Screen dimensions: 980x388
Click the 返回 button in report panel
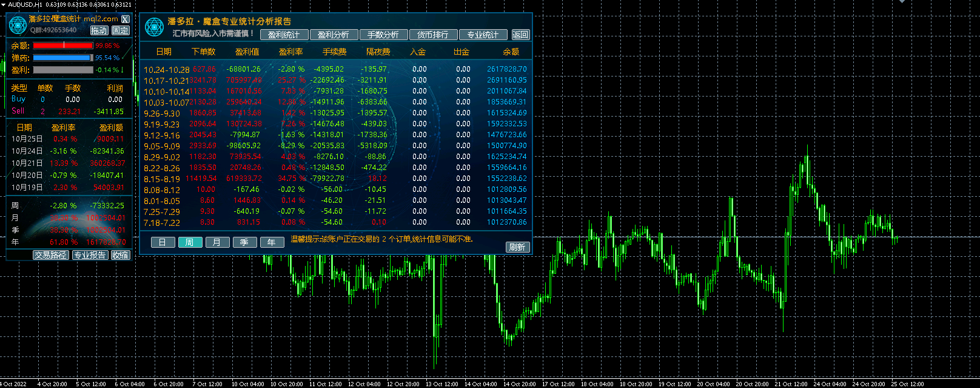(x=520, y=35)
